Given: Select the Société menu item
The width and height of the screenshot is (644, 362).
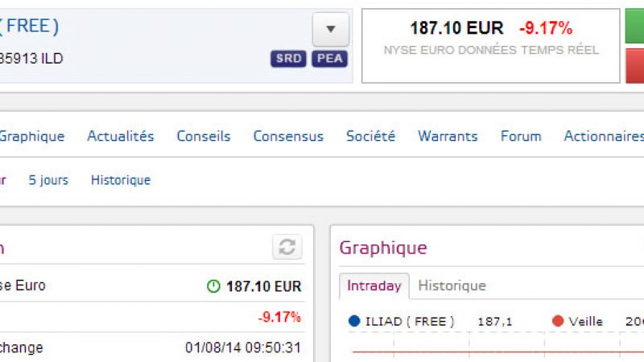Looking at the screenshot, I should pos(370,136).
